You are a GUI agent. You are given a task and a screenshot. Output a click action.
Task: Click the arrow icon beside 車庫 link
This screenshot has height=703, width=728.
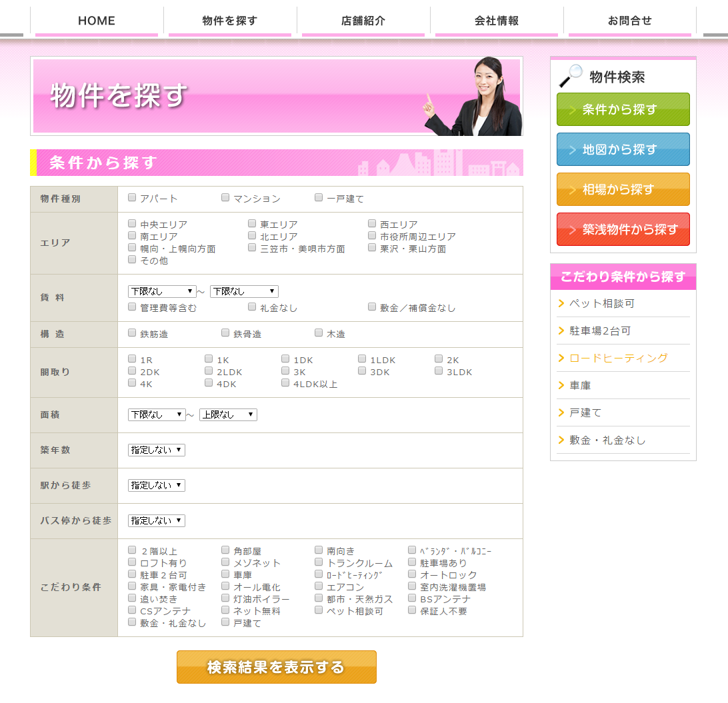(561, 386)
